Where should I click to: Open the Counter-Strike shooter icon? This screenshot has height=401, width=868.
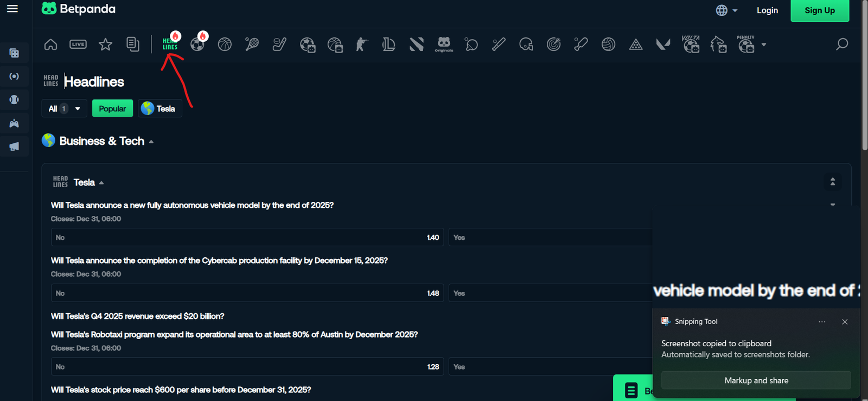pyautogui.click(x=361, y=44)
